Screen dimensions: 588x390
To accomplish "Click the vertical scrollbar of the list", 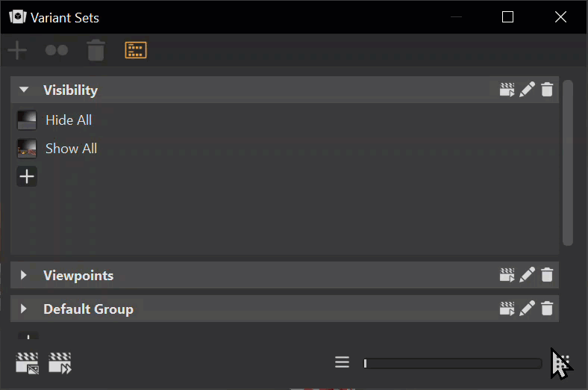I will 568,163.
